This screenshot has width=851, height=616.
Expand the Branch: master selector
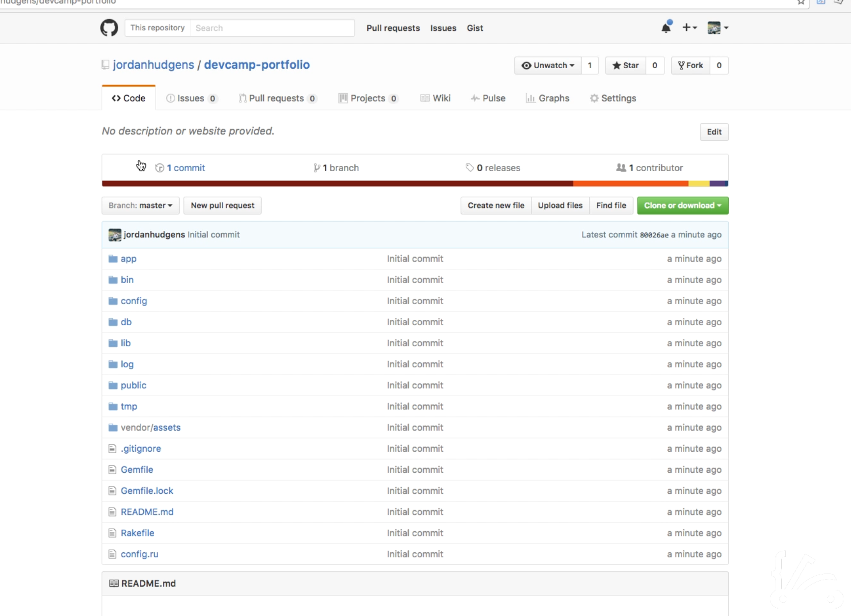click(x=140, y=205)
